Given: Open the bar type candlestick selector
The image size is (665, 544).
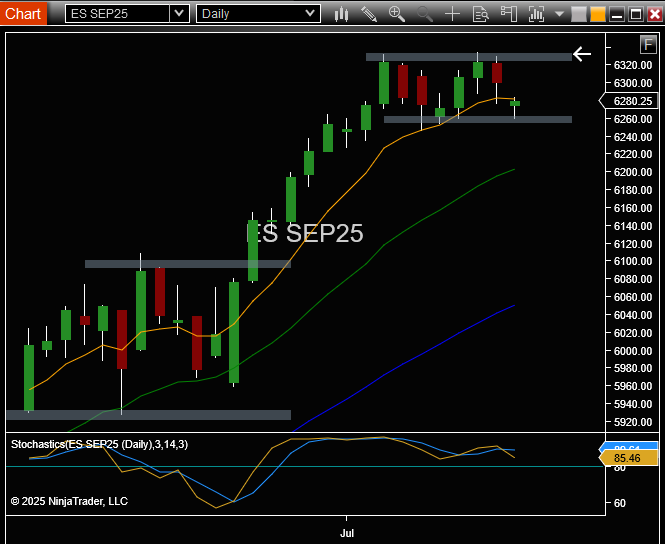Looking at the screenshot, I should point(341,14).
